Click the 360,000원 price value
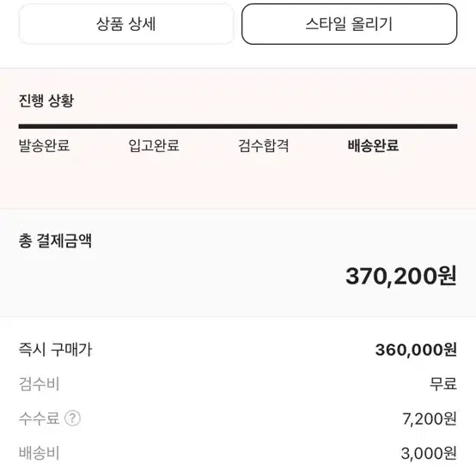 (x=416, y=350)
